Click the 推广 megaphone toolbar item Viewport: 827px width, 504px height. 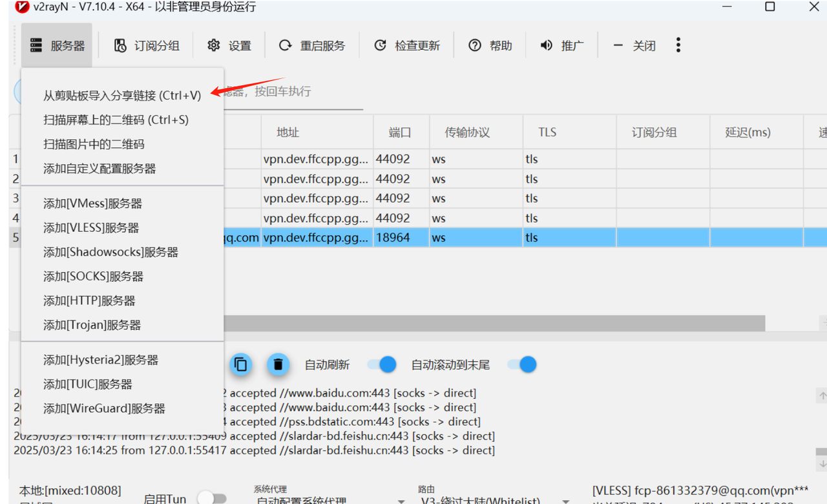pyautogui.click(x=562, y=46)
